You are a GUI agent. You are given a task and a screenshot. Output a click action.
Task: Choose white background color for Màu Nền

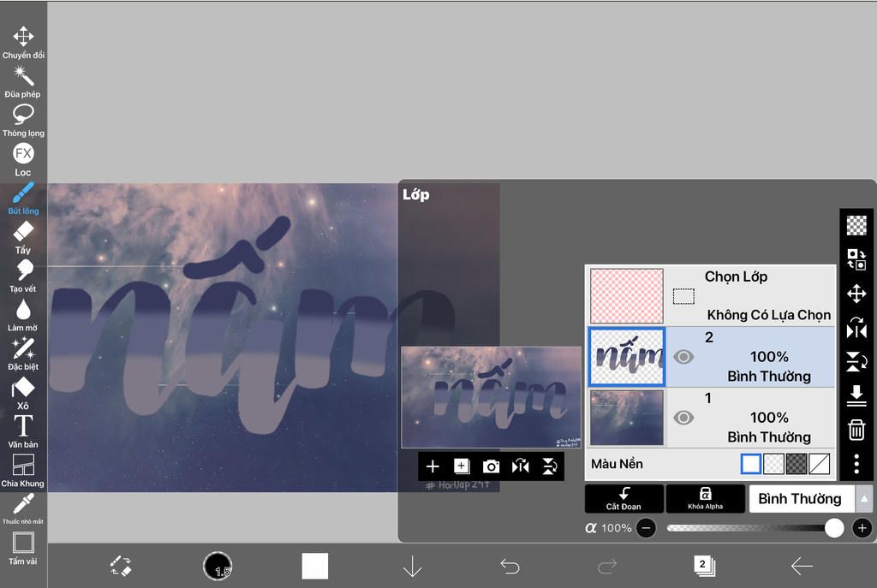[x=750, y=464]
